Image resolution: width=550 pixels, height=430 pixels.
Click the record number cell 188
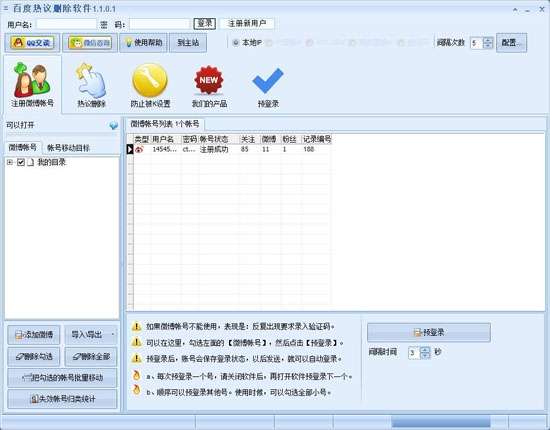tap(317, 149)
